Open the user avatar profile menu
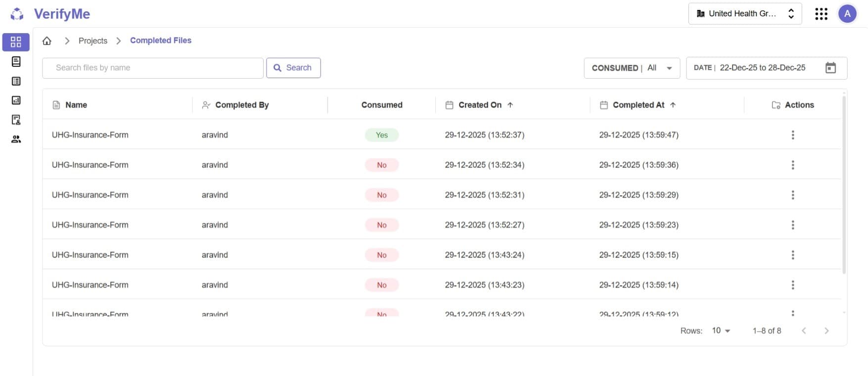 tap(847, 14)
